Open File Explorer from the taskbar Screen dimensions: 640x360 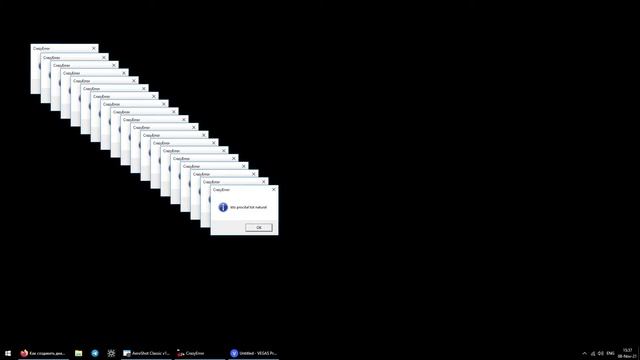[78, 353]
